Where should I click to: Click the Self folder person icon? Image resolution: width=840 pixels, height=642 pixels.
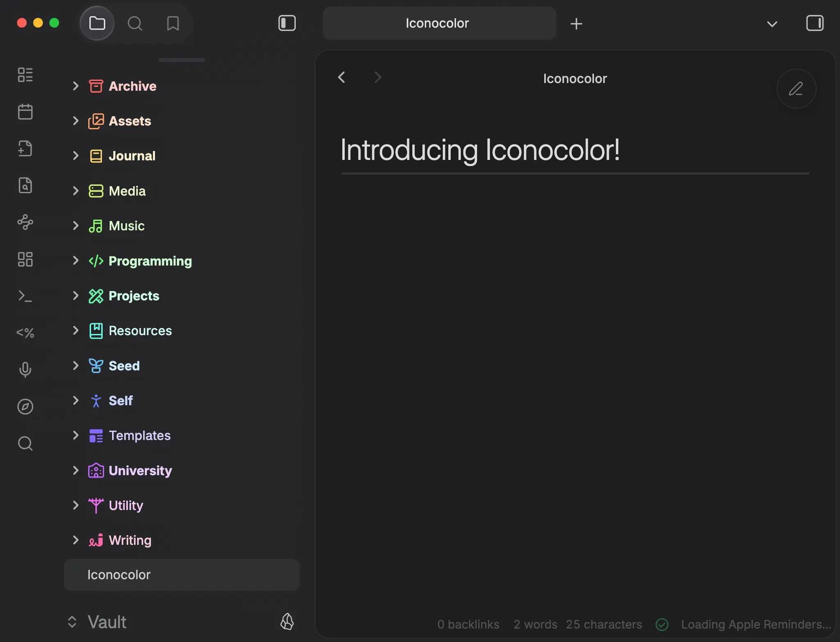click(96, 400)
